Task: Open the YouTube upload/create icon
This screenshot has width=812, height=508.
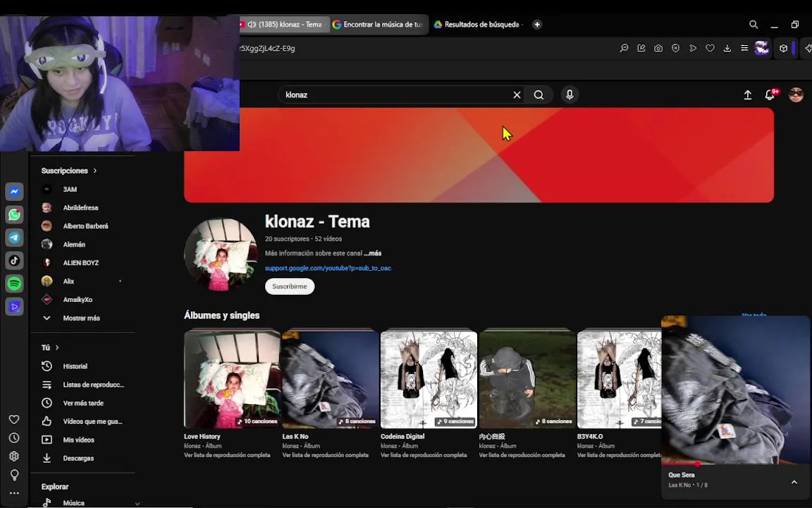Action: coord(748,95)
